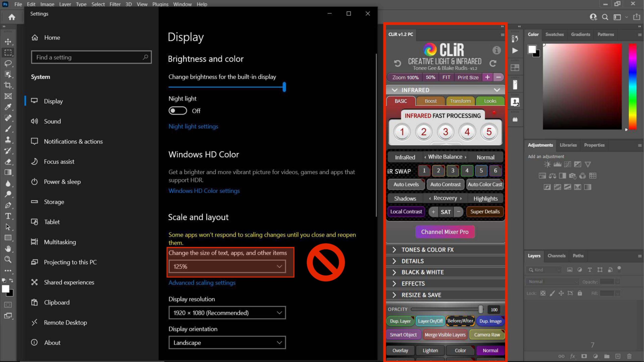Select the Clone Stamp tool

pos(8,140)
